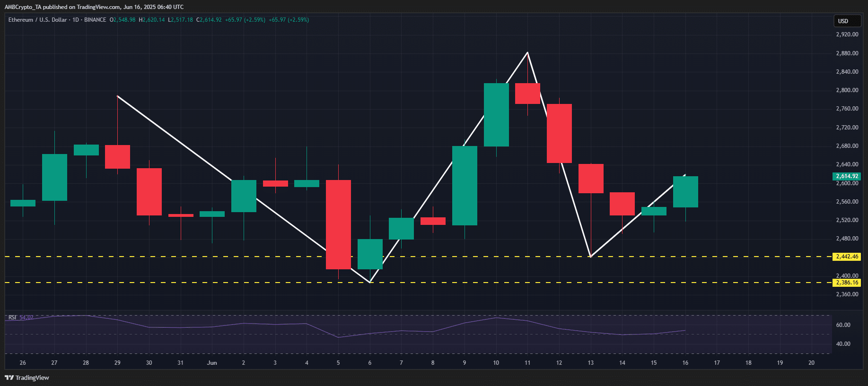The height and width of the screenshot is (386, 868).
Task: Click the green 2,614.92 current price label
Action: pyautogui.click(x=846, y=176)
